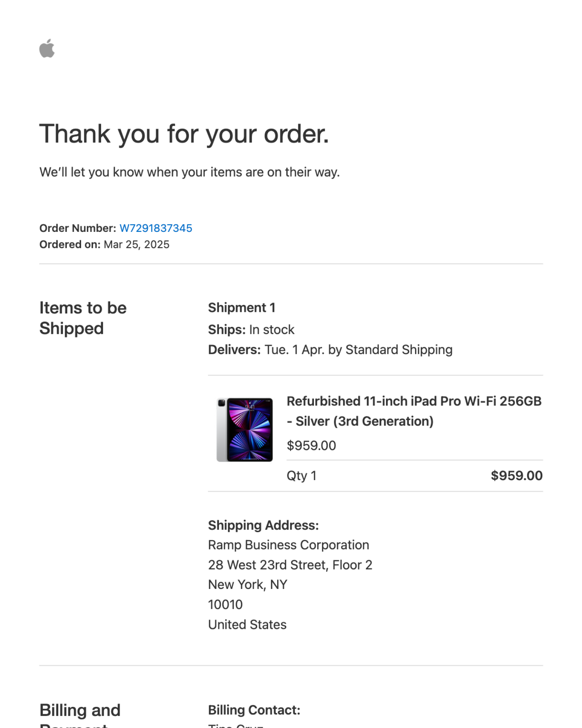The height and width of the screenshot is (728, 582).
Task: Click the bold $959.00 line total
Action: pos(517,475)
